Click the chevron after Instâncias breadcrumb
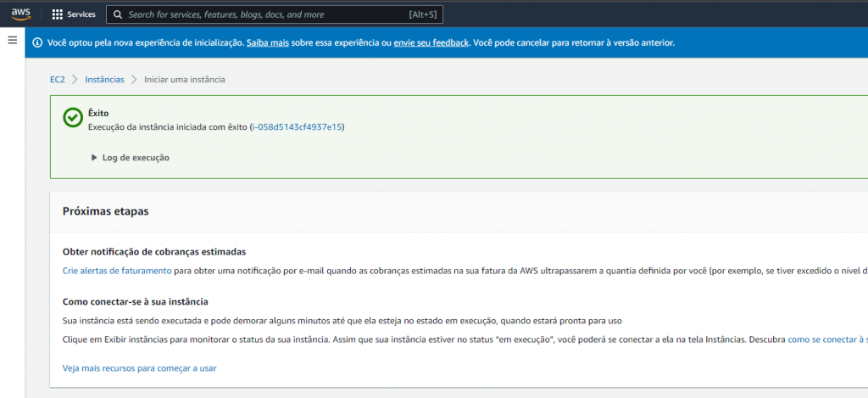 point(134,80)
